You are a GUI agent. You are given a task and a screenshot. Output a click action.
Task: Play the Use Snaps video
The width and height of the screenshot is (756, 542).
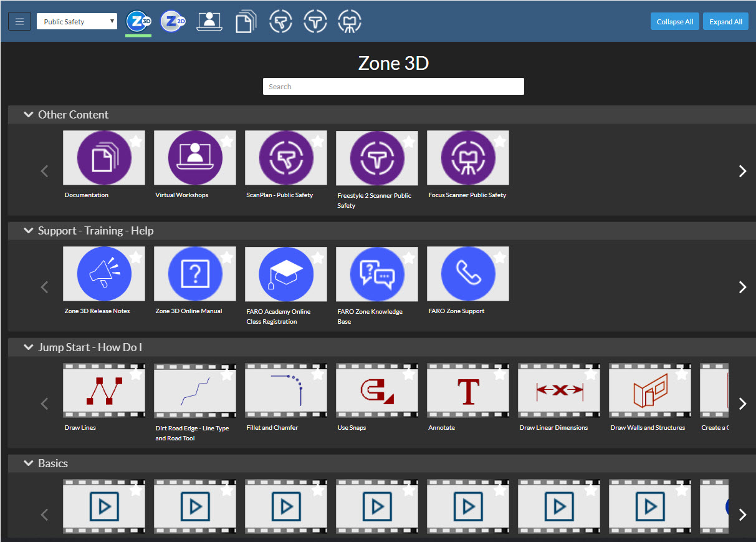point(377,390)
